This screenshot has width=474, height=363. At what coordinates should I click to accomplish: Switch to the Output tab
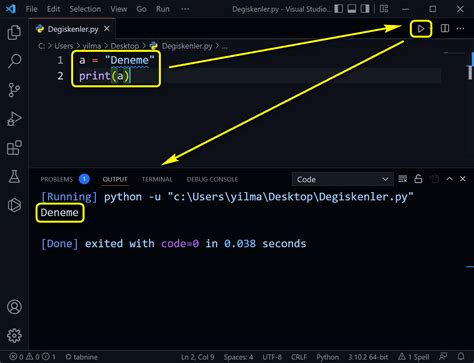click(115, 179)
